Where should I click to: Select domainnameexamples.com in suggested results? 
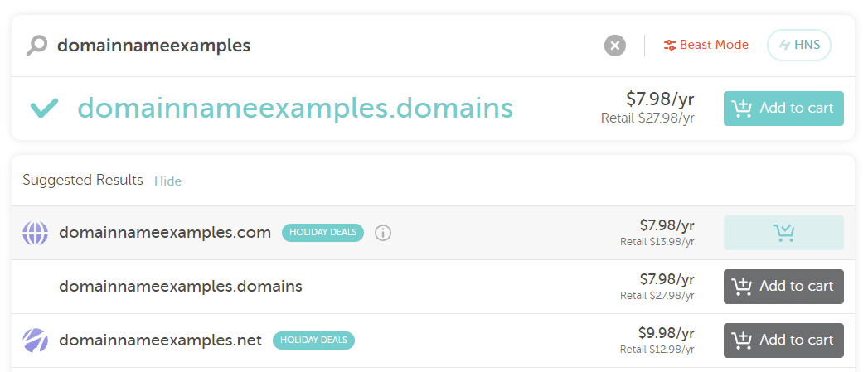click(165, 233)
